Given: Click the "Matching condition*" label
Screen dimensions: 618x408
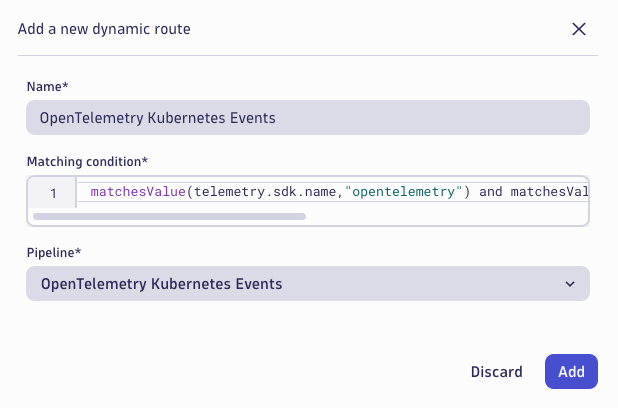Looking at the screenshot, I should point(87,162).
